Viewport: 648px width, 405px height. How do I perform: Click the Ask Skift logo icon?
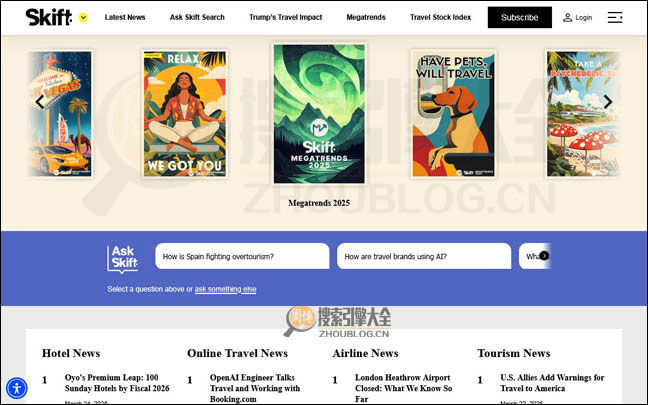point(122,259)
